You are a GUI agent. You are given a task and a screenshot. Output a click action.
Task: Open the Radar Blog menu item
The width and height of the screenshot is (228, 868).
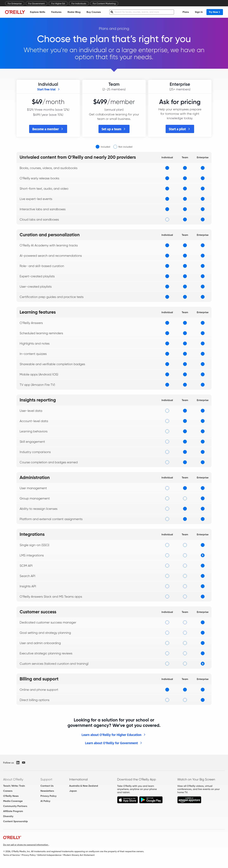tap(74, 12)
